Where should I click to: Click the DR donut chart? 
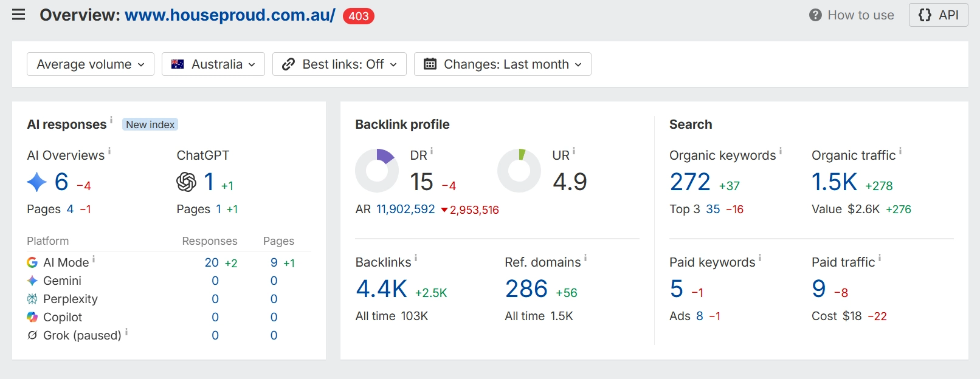coord(377,171)
